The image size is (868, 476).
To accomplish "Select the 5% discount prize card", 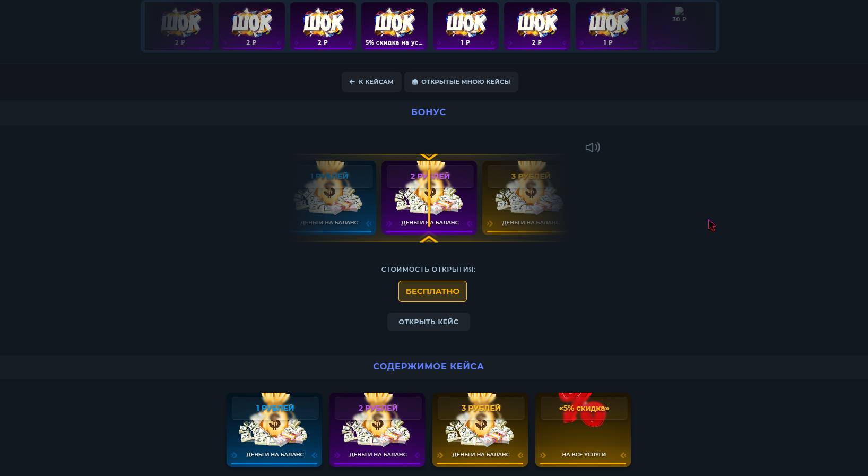I will (583, 430).
